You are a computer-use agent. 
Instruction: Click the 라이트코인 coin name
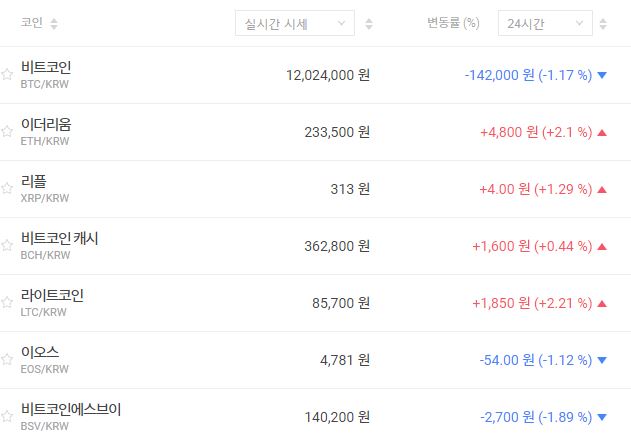(x=52, y=296)
